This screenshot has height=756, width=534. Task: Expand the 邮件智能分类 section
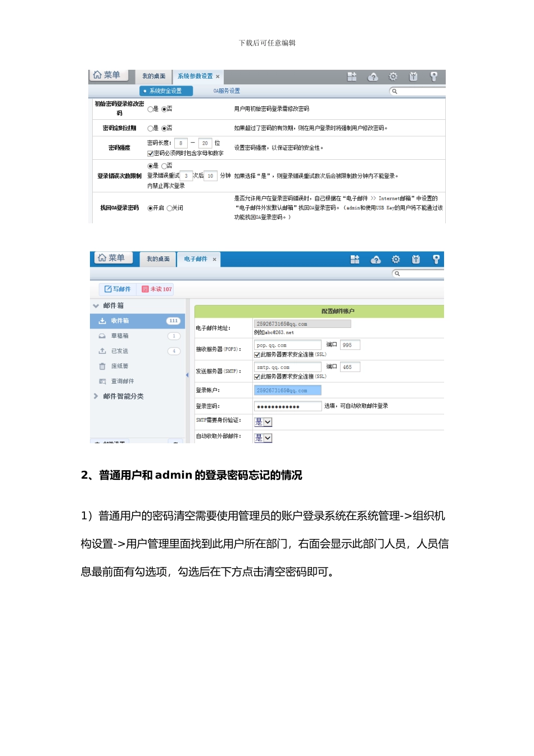click(96, 396)
